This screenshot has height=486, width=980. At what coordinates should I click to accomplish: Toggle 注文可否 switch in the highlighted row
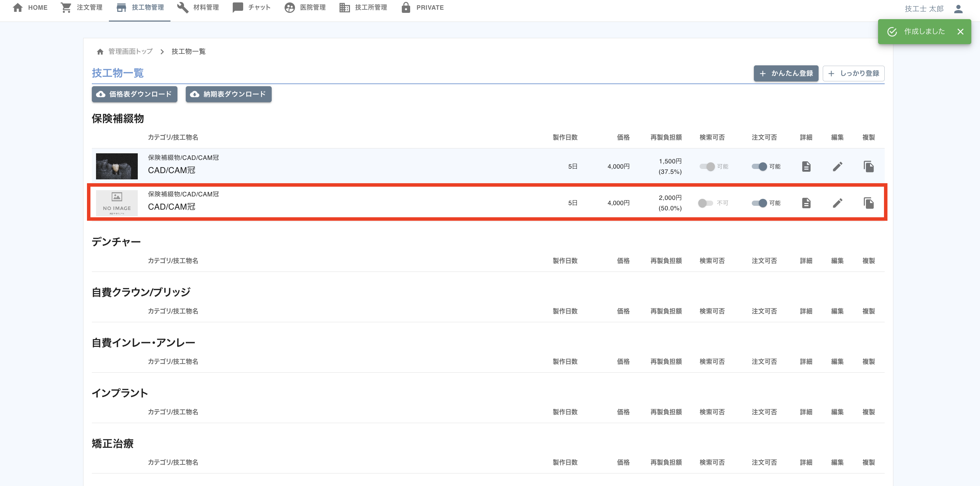[x=759, y=203]
